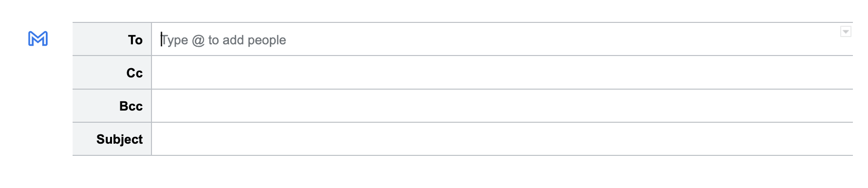
Task: Click the Cc recipients field
Action: (502, 73)
